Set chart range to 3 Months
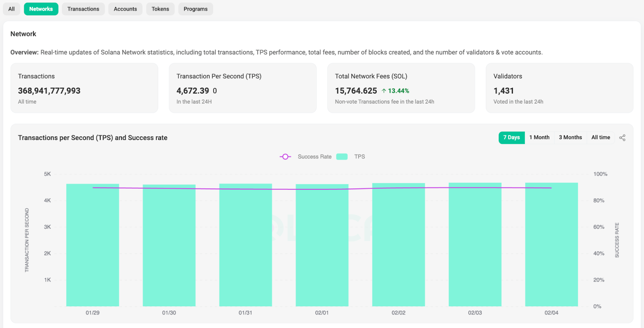This screenshot has width=644, height=328. click(x=570, y=137)
